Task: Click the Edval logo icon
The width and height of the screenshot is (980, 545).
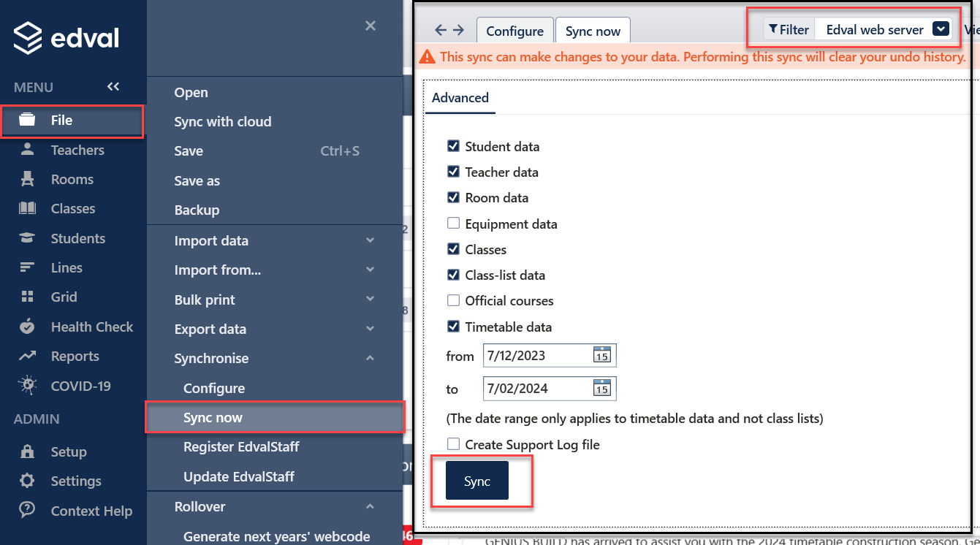Action: coord(29,38)
